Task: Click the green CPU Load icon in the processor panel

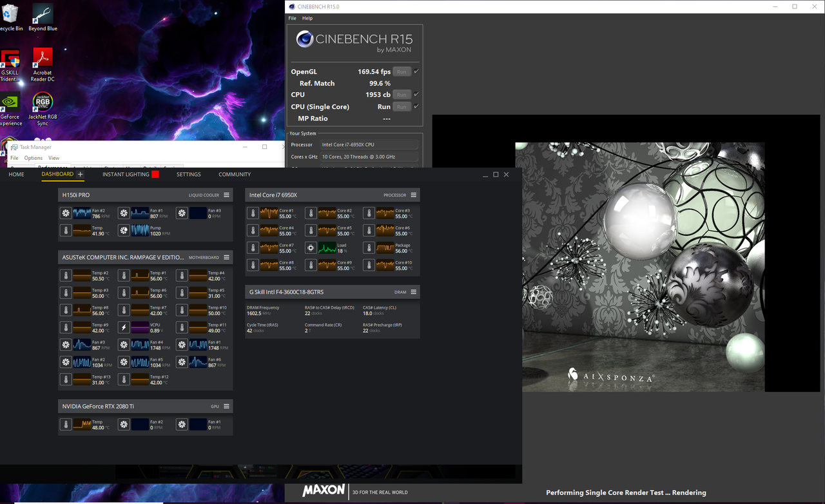Action: (311, 247)
